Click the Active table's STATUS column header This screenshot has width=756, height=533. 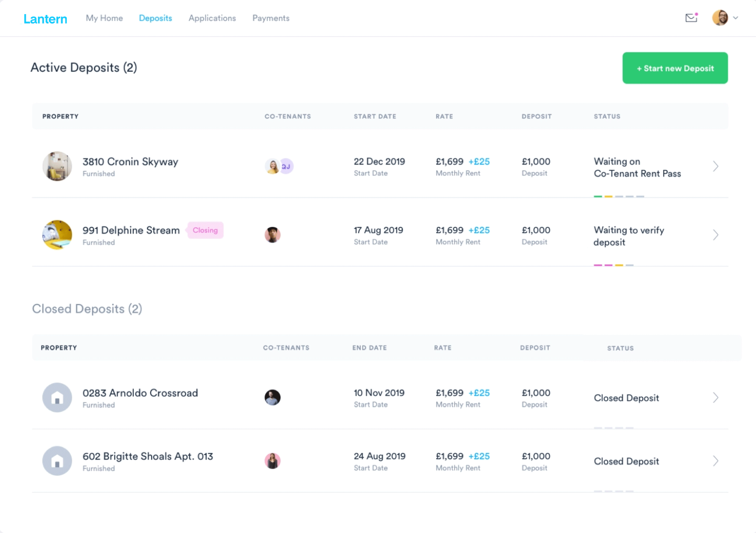[x=607, y=116]
